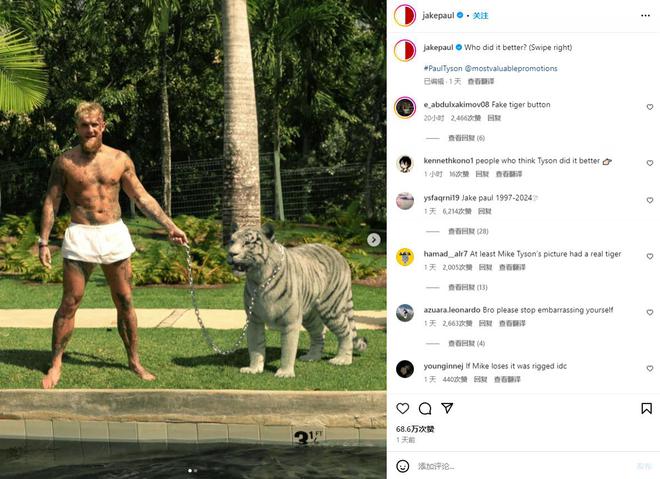The width and height of the screenshot is (660, 479).
Task: Click jakepaul's profile avatar in the header
Action: [x=405, y=16]
